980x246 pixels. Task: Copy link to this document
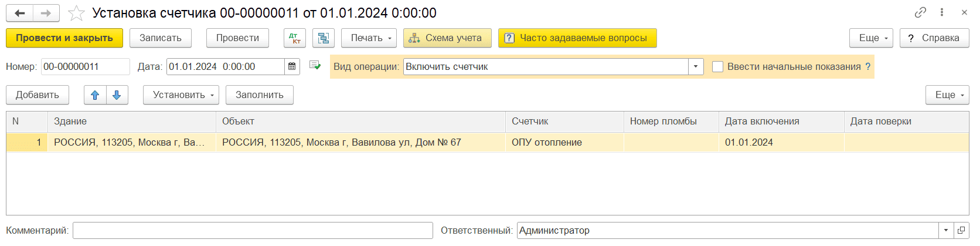pyautogui.click(x=920, y=12)
